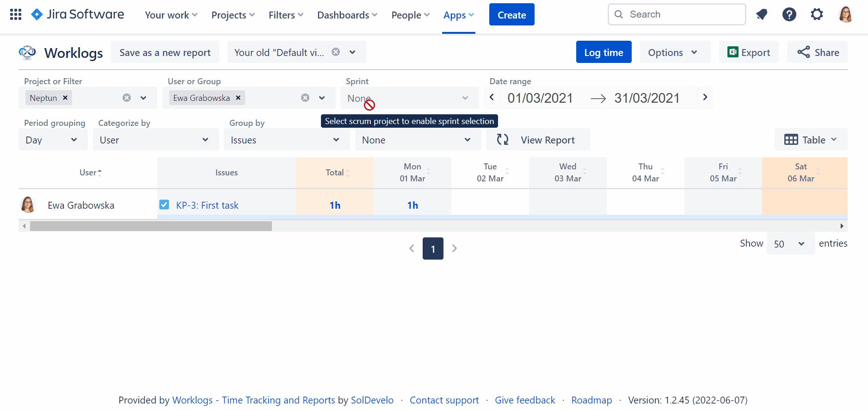Go to previous date range

pyautogui.click(x=492, y=97)
